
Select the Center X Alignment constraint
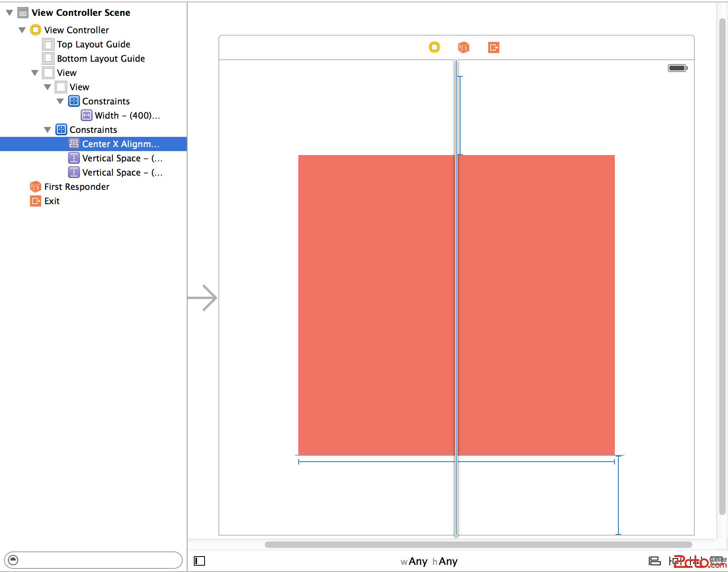point(120,144)
